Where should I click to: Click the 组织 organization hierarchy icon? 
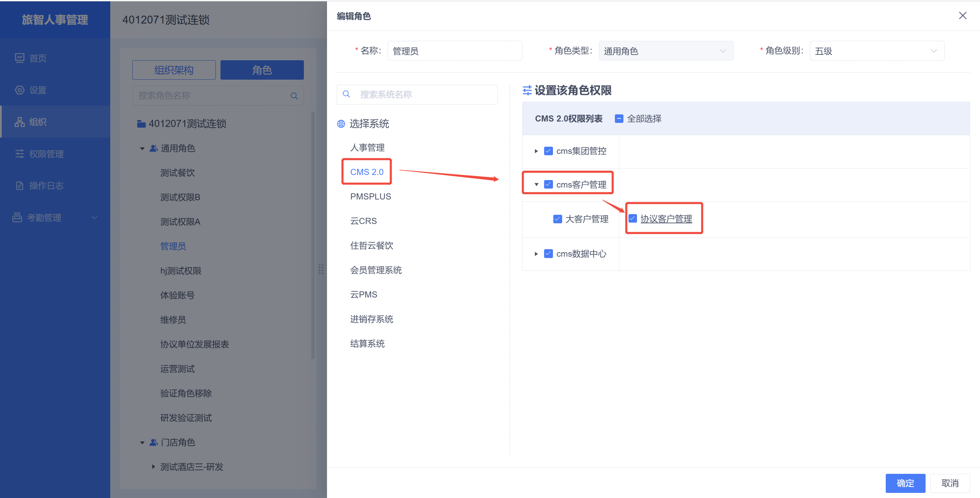[x=19, y=122]
